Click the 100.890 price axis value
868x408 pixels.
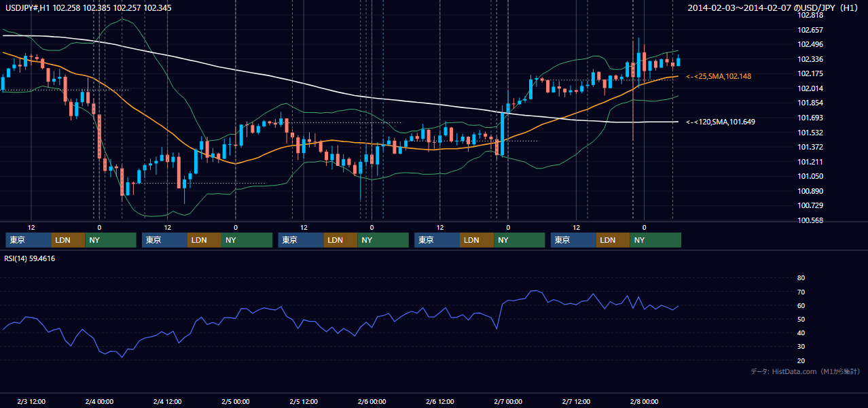810,191
